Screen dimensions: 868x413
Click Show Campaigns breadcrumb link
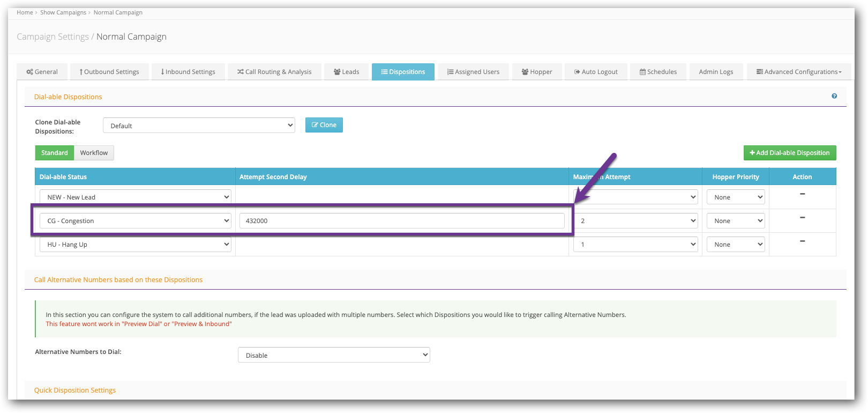pyautogui.click(x=63, y=12)
